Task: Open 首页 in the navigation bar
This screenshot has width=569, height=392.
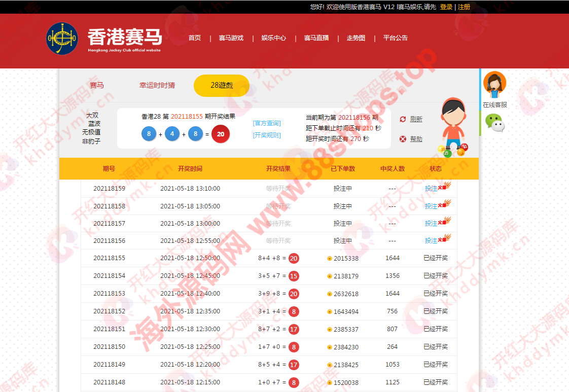Action: [195, 38]
